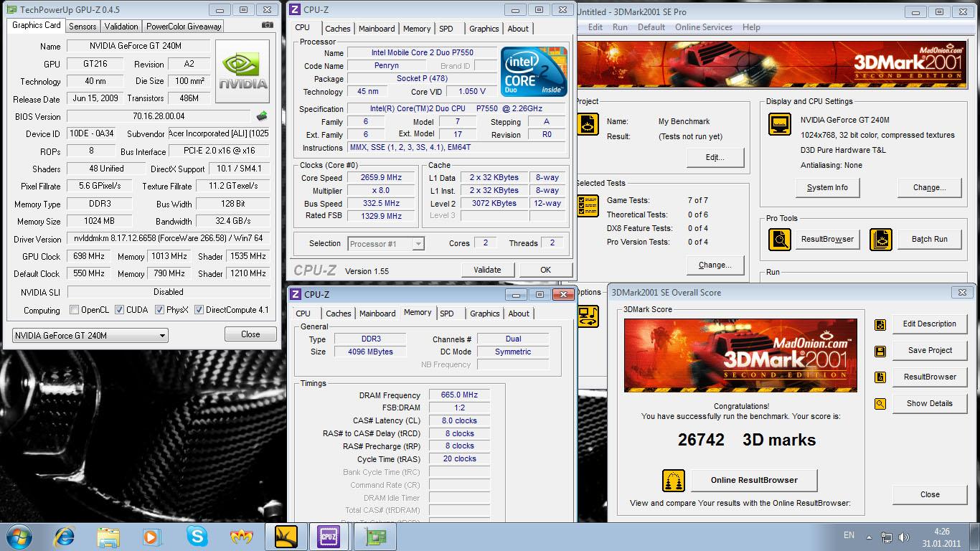980x551 pixels.
Task: Open SPD tab in lower CPU-Z window
Action: pos(447,314)
